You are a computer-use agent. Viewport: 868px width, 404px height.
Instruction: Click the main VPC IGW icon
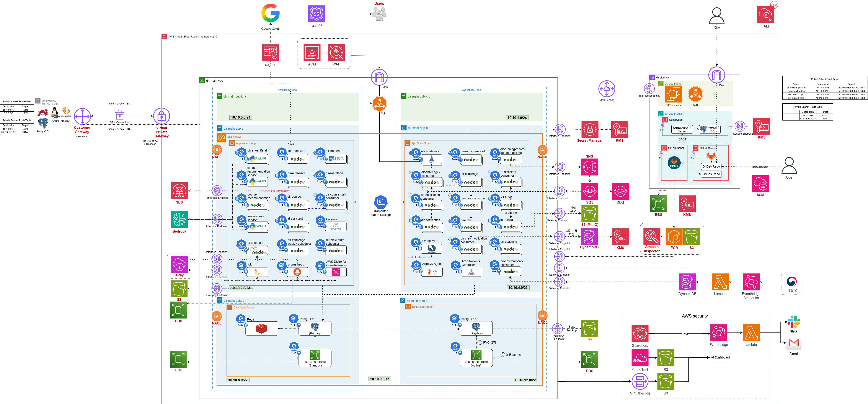pyautogui.click(x=379, y=77)
